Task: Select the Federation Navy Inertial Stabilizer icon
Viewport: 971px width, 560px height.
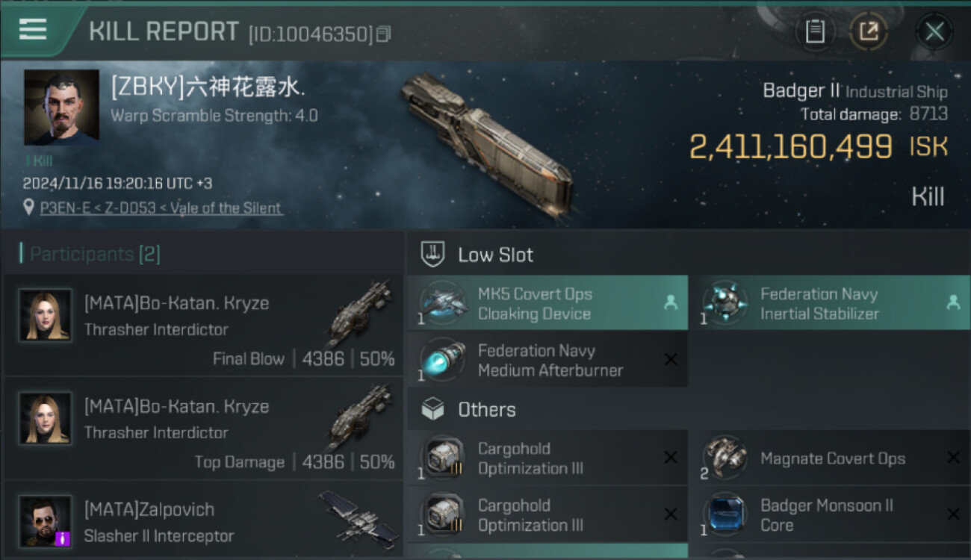Action: point(725,302)
